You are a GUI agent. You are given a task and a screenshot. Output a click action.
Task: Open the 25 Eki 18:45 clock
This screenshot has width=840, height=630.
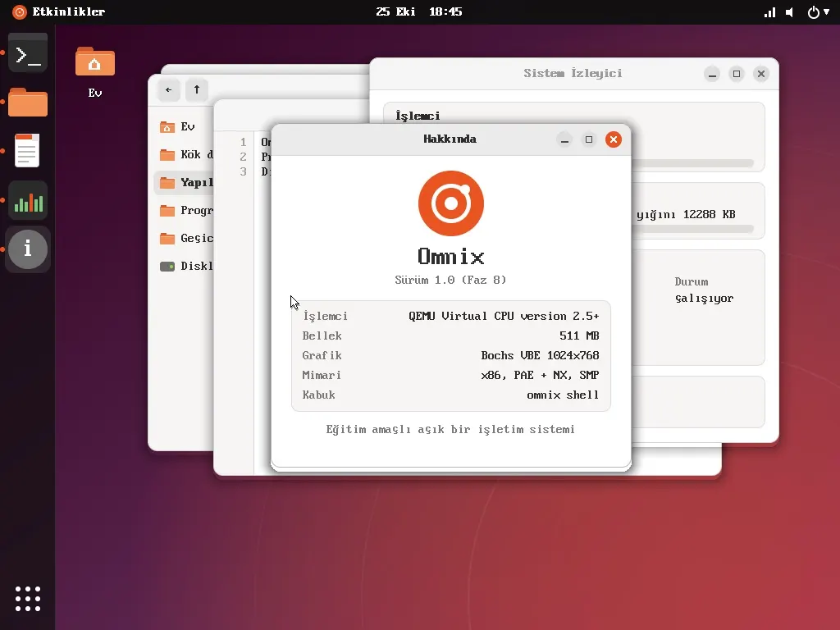click(419, 11)
